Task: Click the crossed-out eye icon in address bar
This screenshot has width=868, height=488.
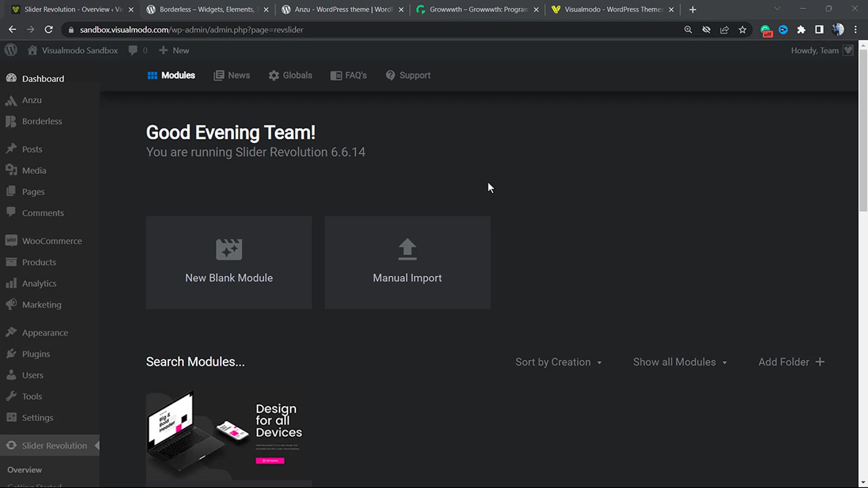Action: 706,29
